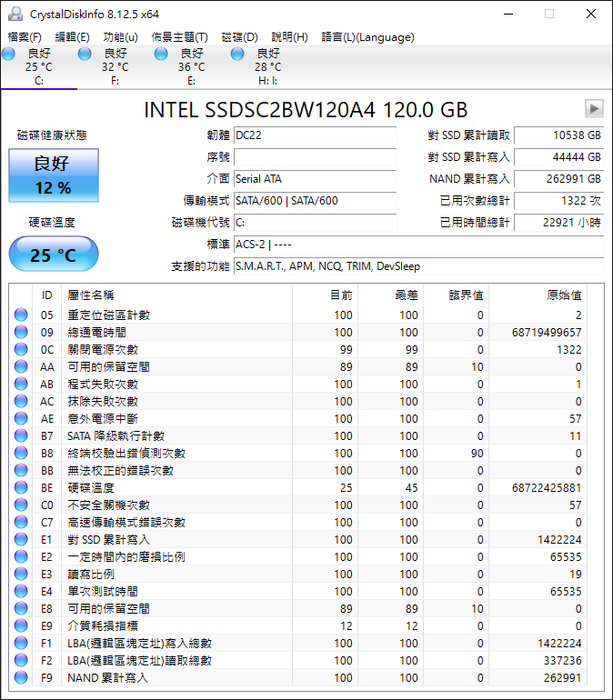Click status orb for drive E:
This screenshot has height=700, width=613.
tap(161, 54)
